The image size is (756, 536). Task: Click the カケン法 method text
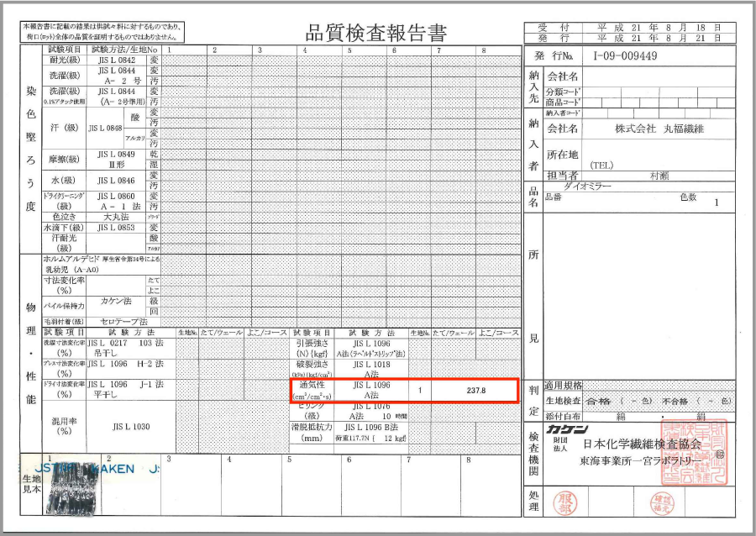click(x=116, y=302)
